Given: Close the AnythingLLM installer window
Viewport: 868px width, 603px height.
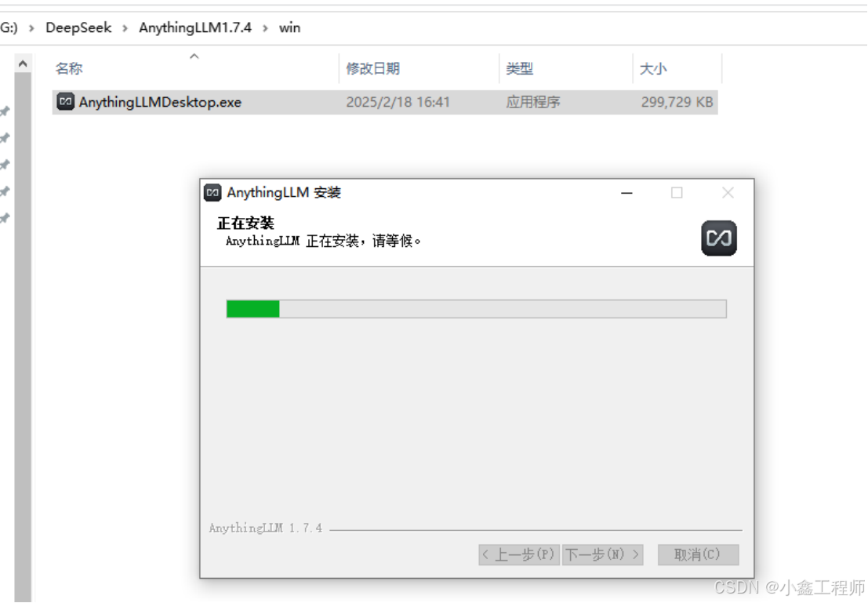Looking at the screenshot, I should point(728,193).
